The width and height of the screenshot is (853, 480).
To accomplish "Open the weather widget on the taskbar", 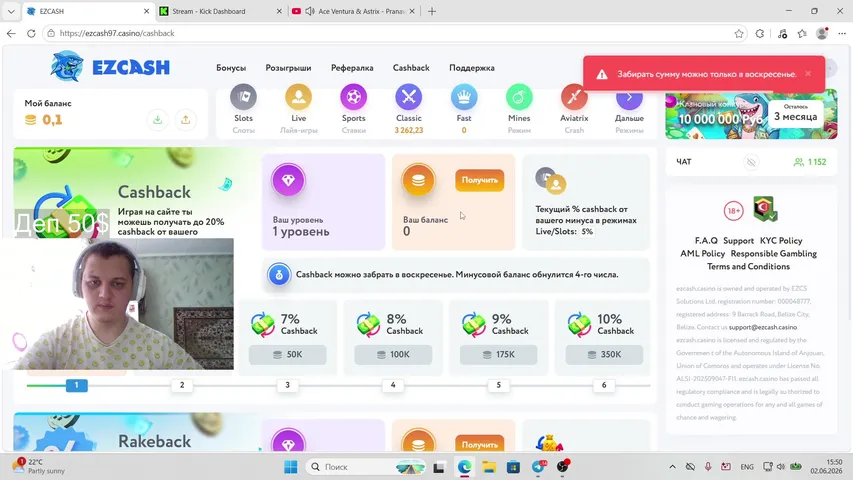I will click(x=38, y=466).
